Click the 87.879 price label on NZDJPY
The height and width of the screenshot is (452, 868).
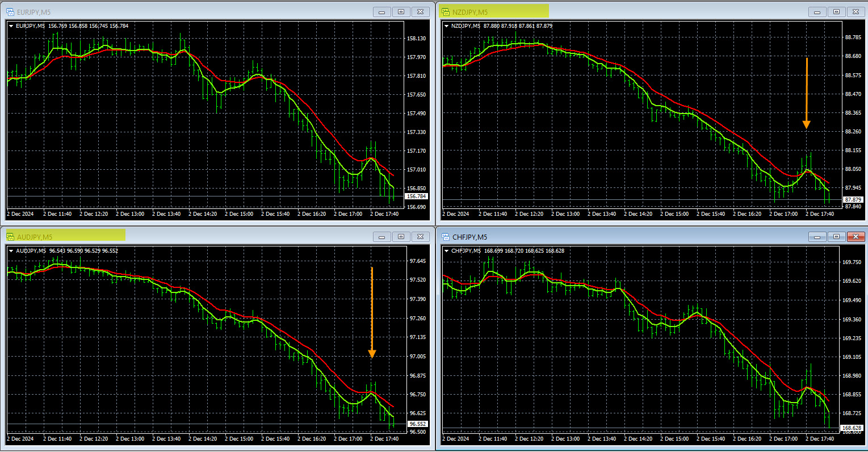[852, 200]
